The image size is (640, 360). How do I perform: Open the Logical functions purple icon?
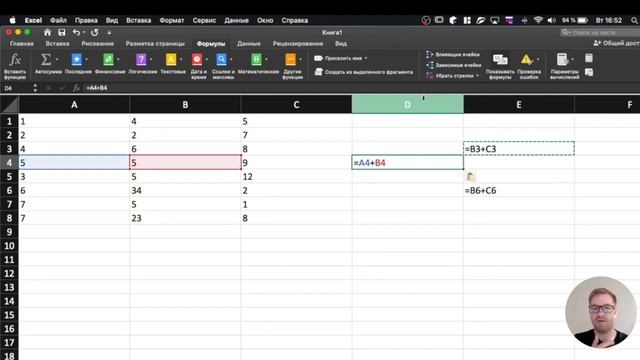[141, 60]
